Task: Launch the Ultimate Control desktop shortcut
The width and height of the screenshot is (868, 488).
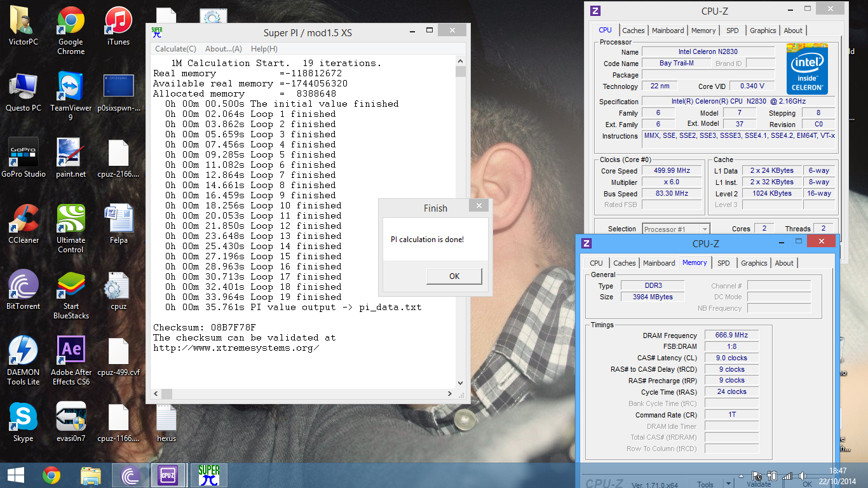Action: (71, 229)
